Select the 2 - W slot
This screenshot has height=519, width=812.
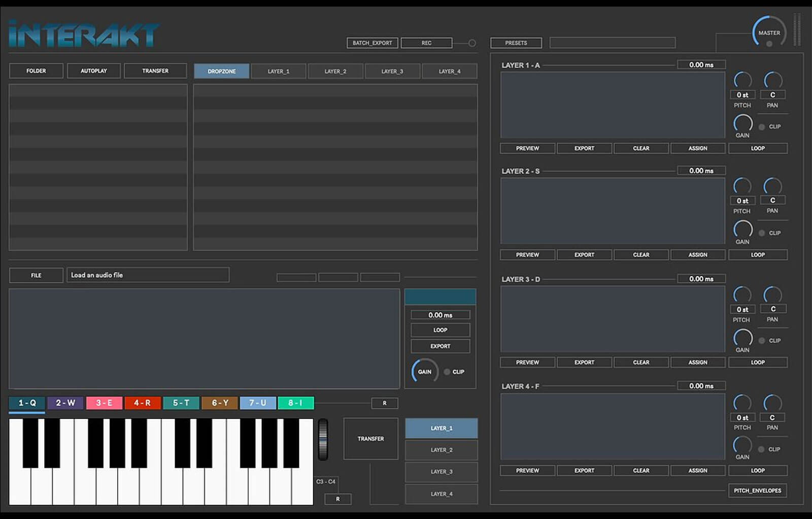pos(65,403)
